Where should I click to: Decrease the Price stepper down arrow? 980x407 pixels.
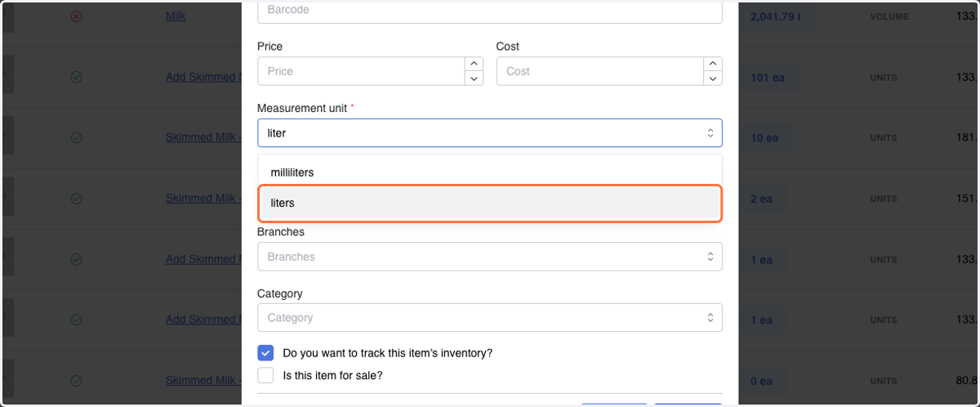pos(474,78)
